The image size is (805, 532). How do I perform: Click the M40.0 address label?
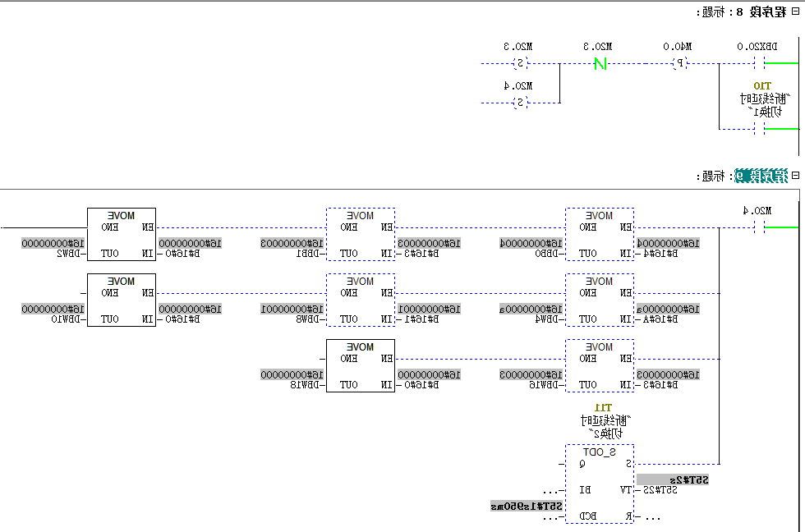pos(677,47)
